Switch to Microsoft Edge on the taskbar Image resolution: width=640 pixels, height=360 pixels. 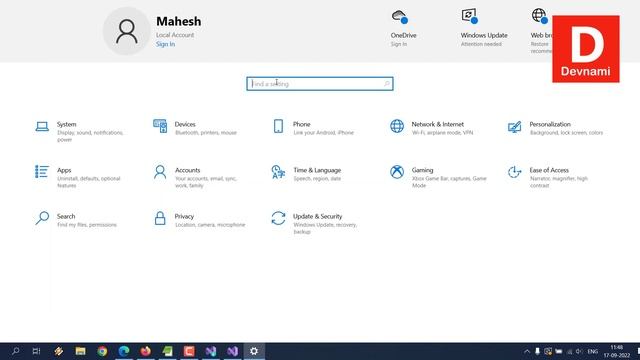[x=124, y=351]
